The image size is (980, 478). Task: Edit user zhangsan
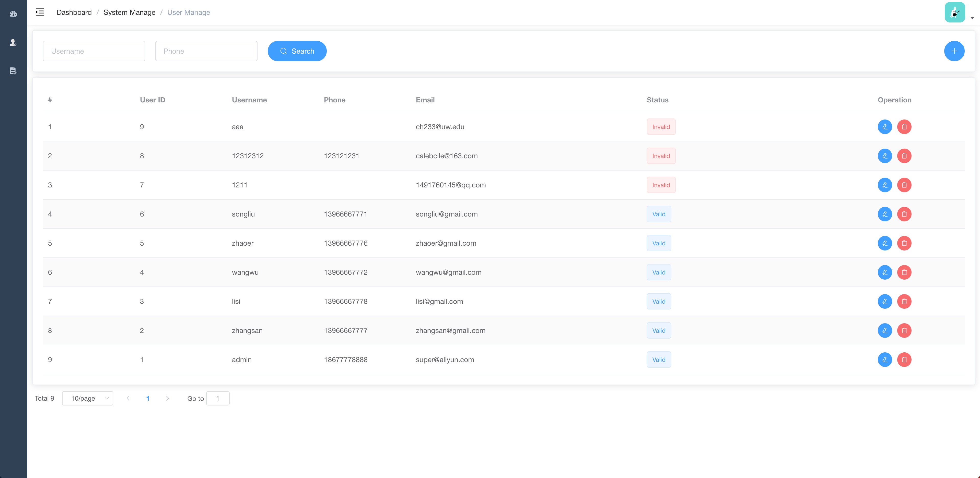coord(884,330)
